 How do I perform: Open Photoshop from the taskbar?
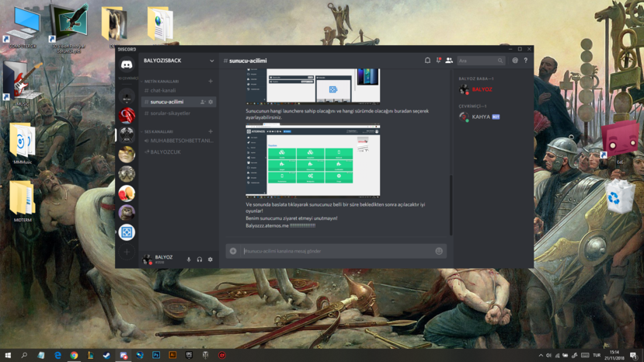(x=156, y=355)
